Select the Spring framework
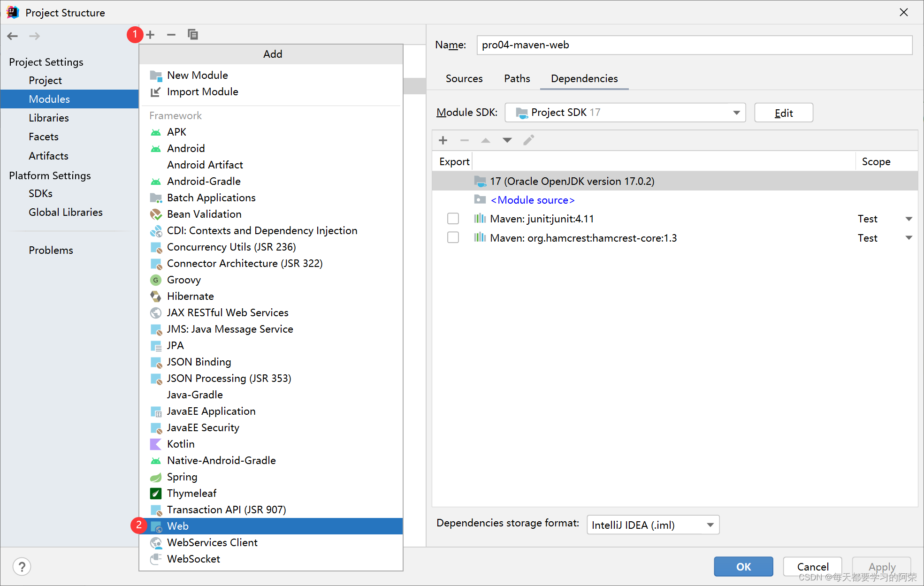Image resolution: width=924 pixels, height=586 pixels. (x=271, y=477)
